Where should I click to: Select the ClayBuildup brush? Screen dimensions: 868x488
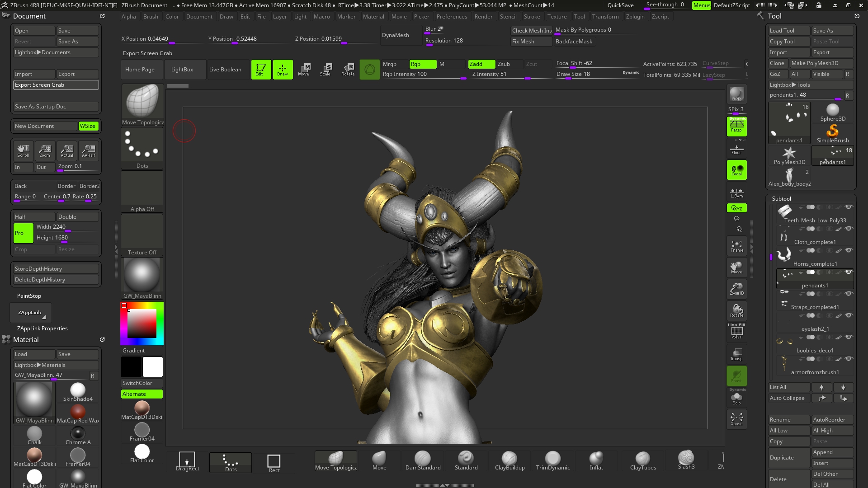pyautogui.click(x=509, y=461)
